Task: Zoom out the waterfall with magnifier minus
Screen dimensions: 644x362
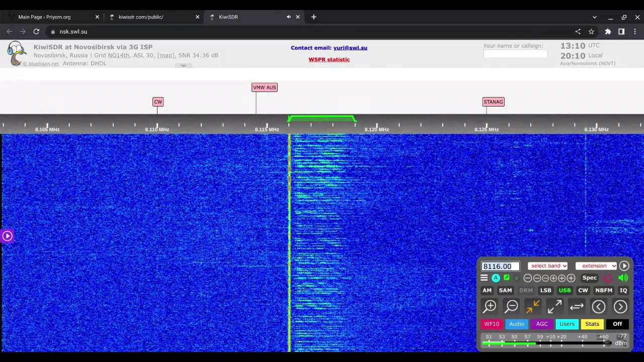Action: (512, 306)
